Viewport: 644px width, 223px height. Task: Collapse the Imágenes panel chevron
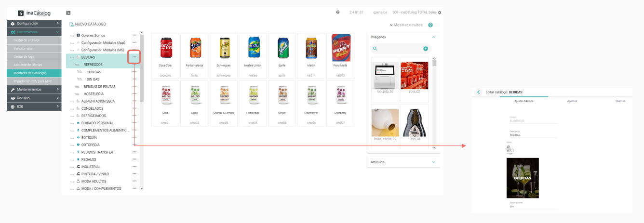tap(433, 37)
